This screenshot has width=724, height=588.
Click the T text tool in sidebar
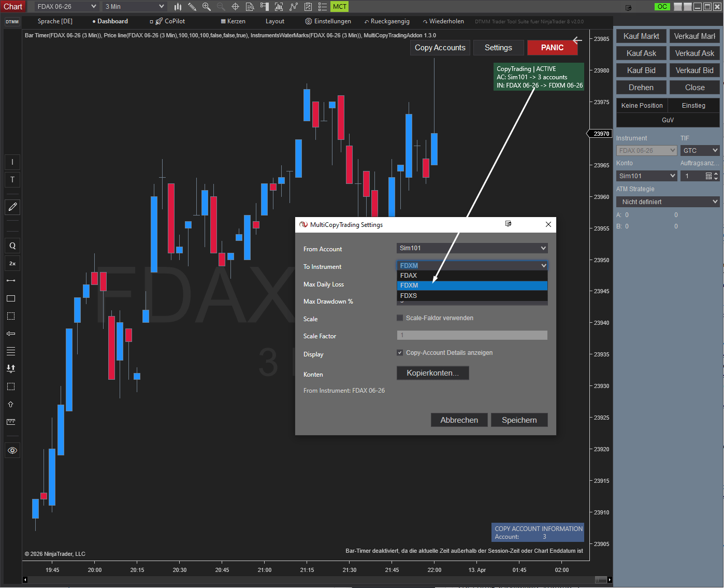[12, 179]
